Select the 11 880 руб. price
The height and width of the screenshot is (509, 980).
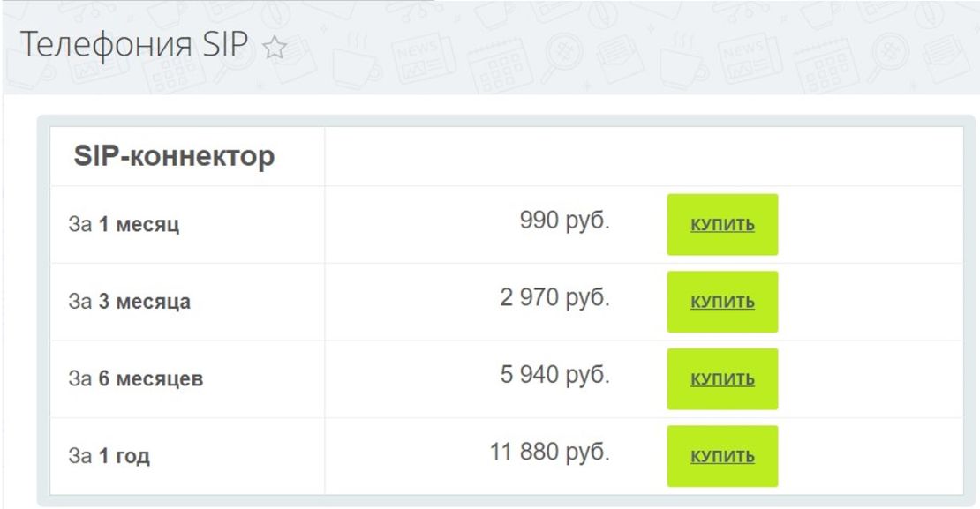tap(549, 453)
